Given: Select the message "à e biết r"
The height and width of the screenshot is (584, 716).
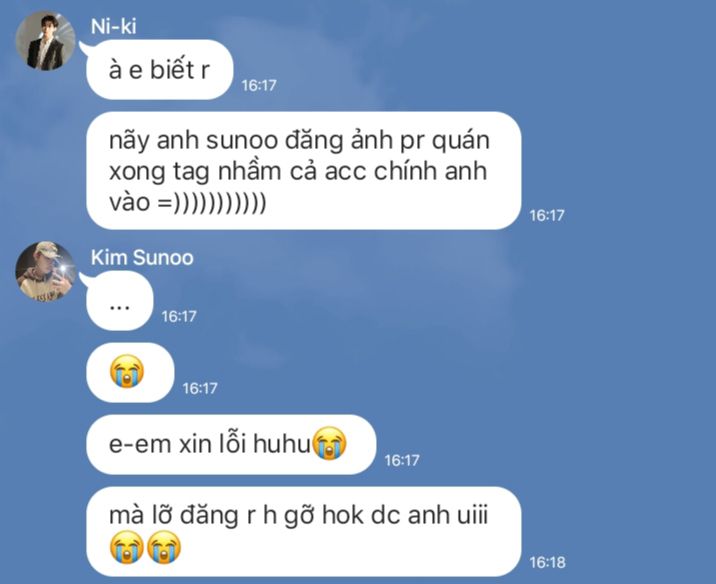Looking at the screenshot, I should pos(160,70).
